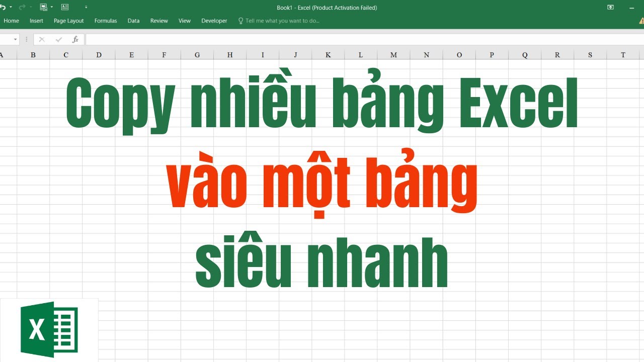Viewport: 644px width, 362px height.
Task: Open Insert Function via the fx icon
Action: pyautogui.click(x=75, y=39)
